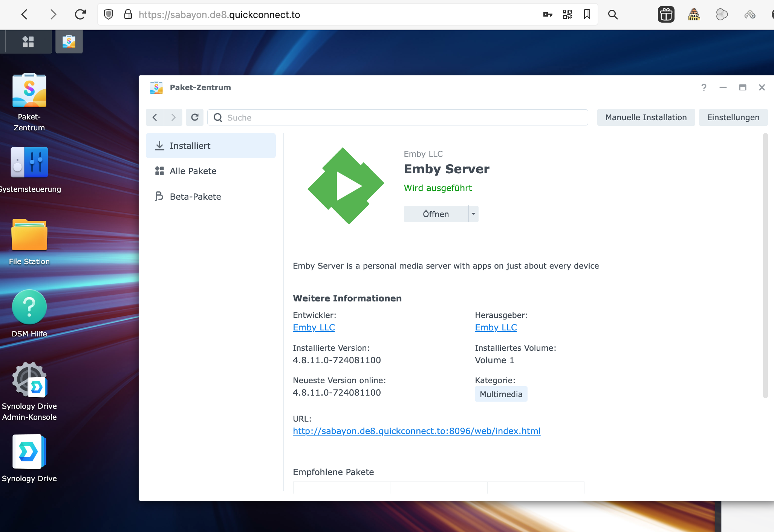This screenshot has height=532, width=774.
Task: Click the Manuelle Installation button
Action: pyautogui.click(x=646, y=117)
